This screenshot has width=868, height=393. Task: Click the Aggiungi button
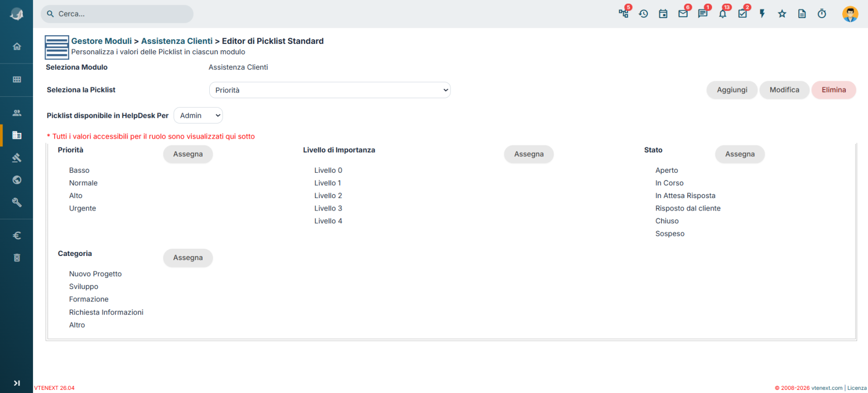click(x=732, y=90)
